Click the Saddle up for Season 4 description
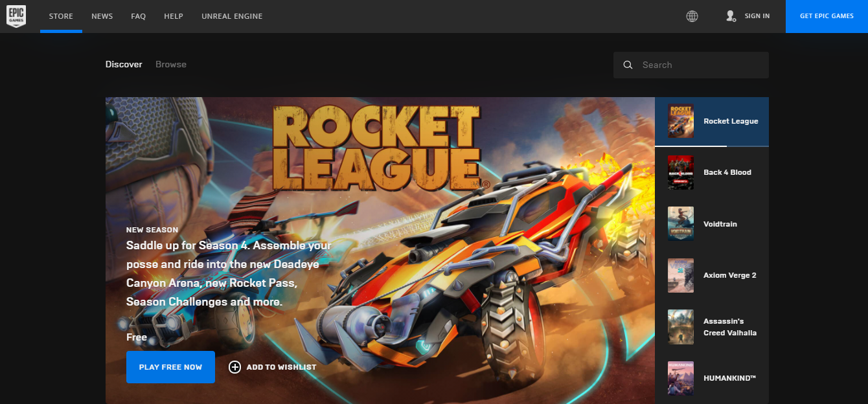Image resolution: width=868 pixels, height=404 pixels. tap(229, 274)
